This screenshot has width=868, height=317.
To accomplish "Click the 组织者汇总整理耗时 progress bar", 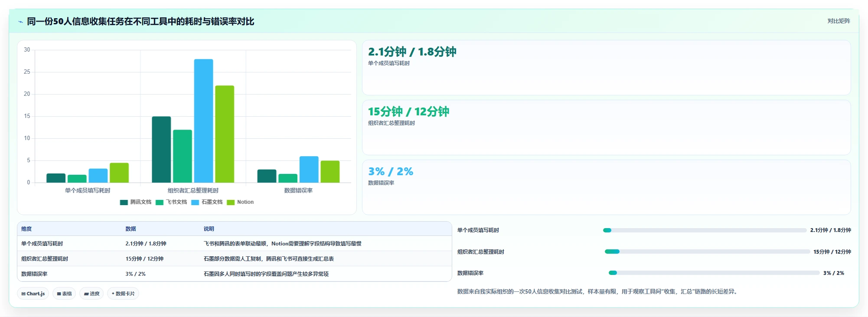I will (707, 252).
